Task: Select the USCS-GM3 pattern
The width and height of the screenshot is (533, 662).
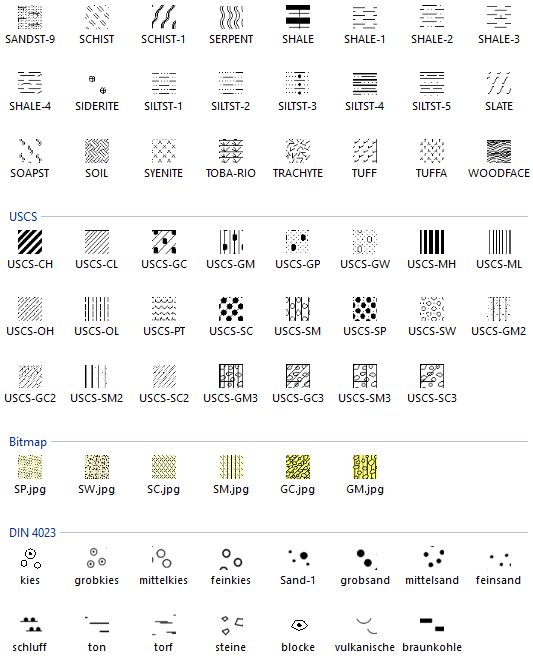Action: (x=231, y=376)
